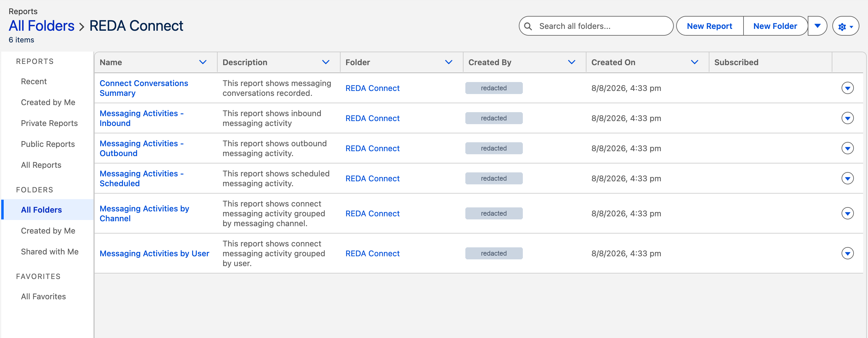
Task: Select All Favorites in sidebar
Action: click(x=43, y=296)
